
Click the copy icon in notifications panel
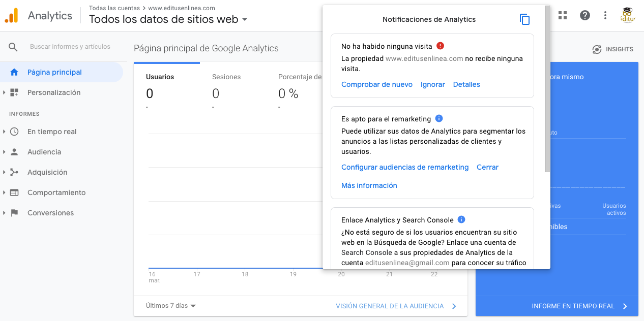click(524, 20)
